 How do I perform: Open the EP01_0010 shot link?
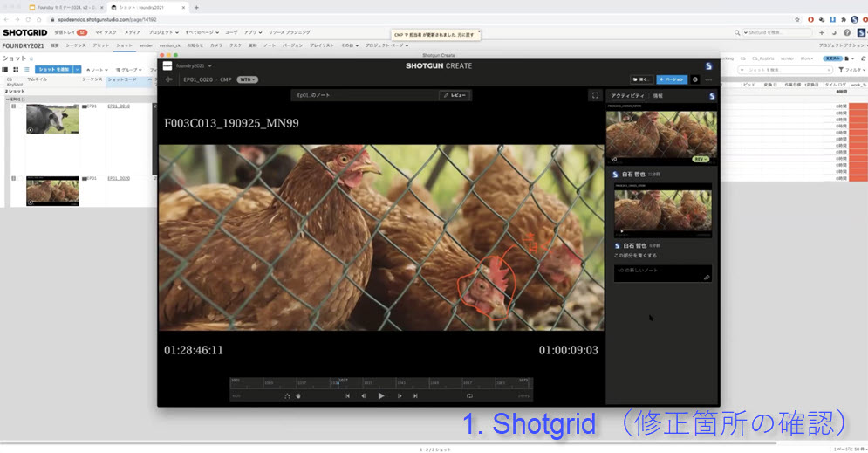coord(119,106)
